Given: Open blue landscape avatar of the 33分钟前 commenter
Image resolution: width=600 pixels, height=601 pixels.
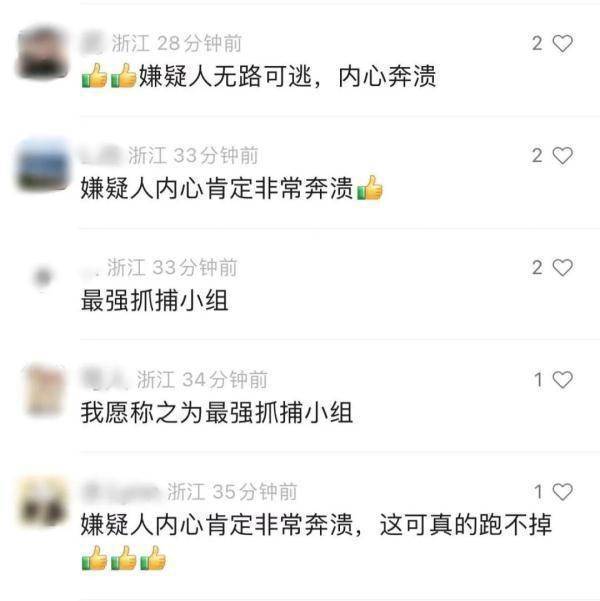Looking at the screenshot, I should (43, 165).
